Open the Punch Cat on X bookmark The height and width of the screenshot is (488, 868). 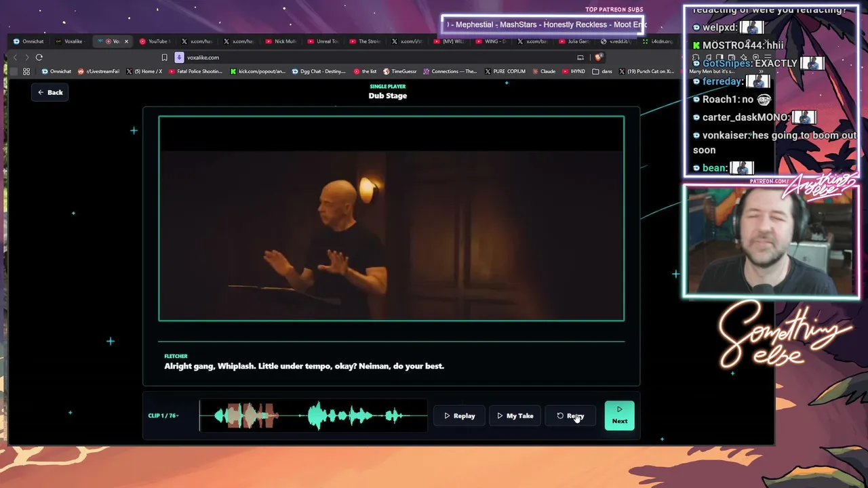(x=646, y=71)
